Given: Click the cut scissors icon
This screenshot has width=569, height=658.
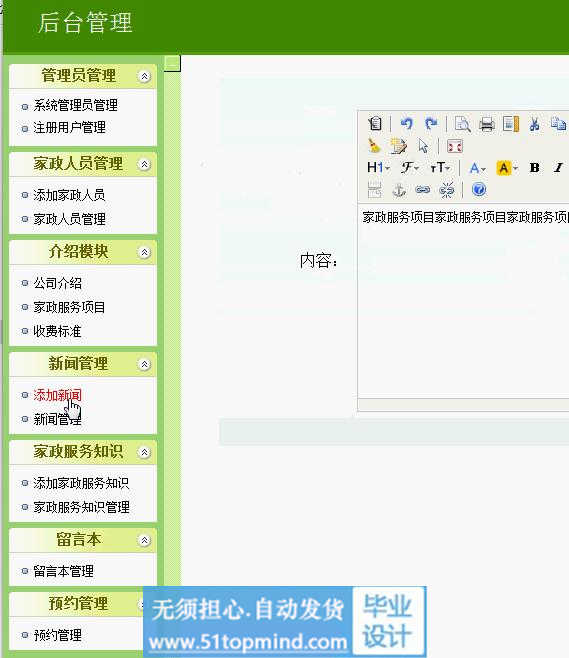Looking at the screenshot, I should (x=534, y=124).
